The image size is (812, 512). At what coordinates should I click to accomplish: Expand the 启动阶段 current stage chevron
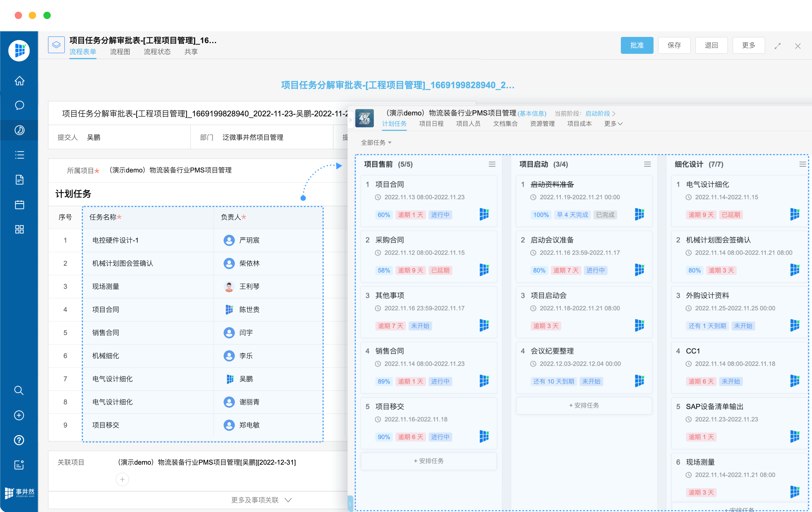click(614, 114)
